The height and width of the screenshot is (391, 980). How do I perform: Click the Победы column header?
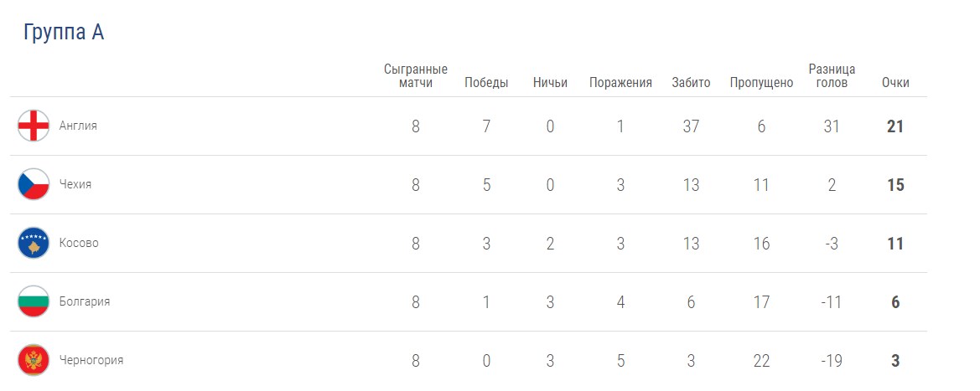[486, 83]
